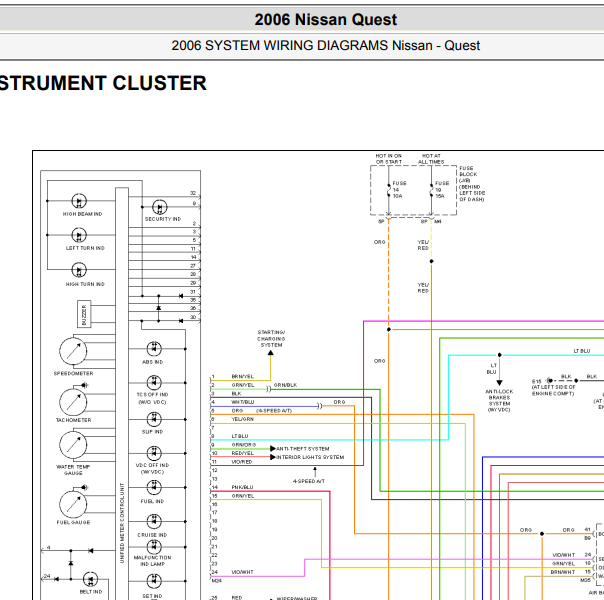The image size is (604, 600).
Task: Click the 'RED/YEL' wire label at pin 10
Action: coord(243,453)
